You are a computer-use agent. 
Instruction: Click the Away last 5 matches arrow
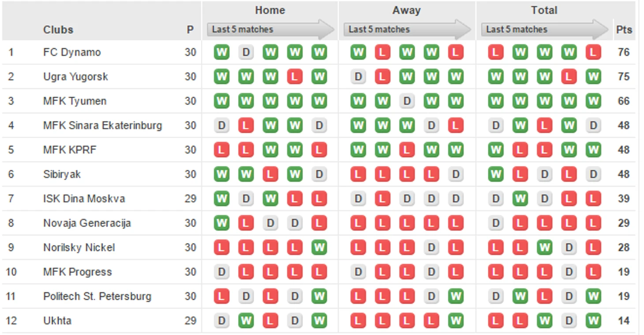coord(408,30)
